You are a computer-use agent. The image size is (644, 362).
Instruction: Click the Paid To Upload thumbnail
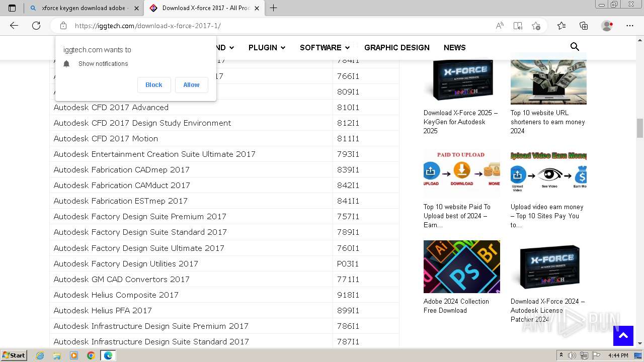coord(462,172)
